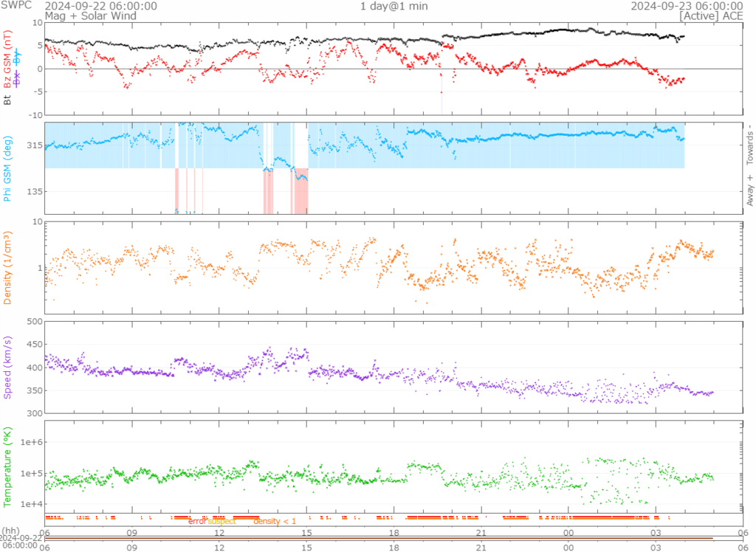The width and height of the screenshot is (756, 552).
Task: Click the 'density < 1' flag legend
Action: (275, 522)
